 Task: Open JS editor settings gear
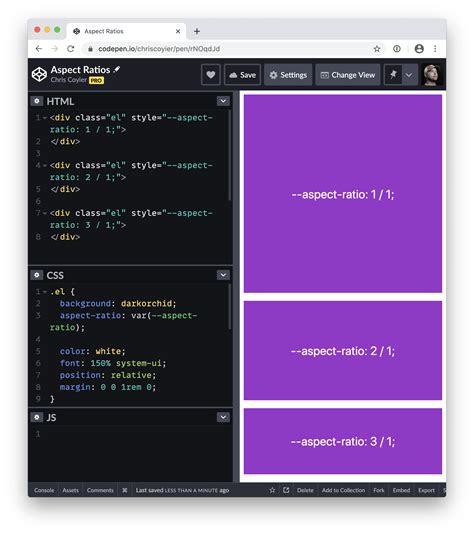point(37,417)
